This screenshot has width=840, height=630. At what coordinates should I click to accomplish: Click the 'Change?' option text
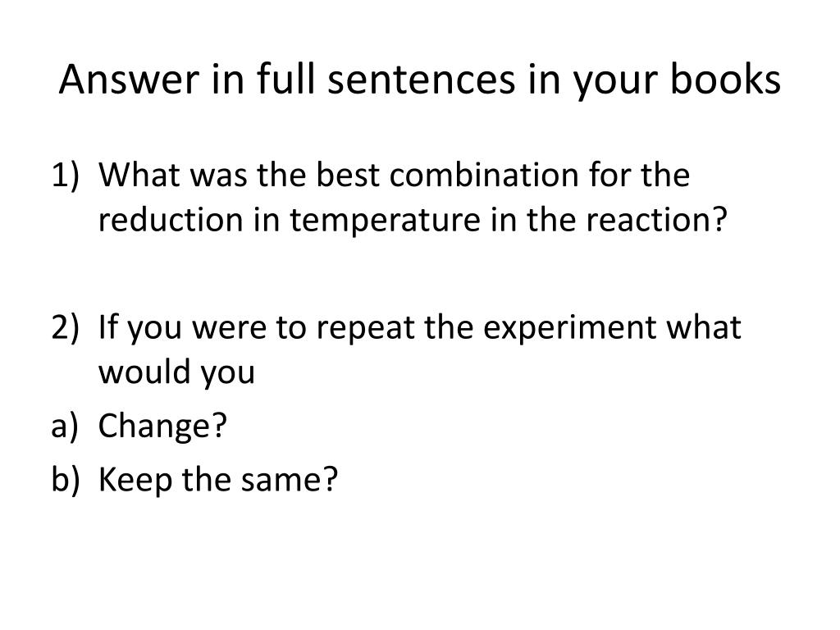163,426
